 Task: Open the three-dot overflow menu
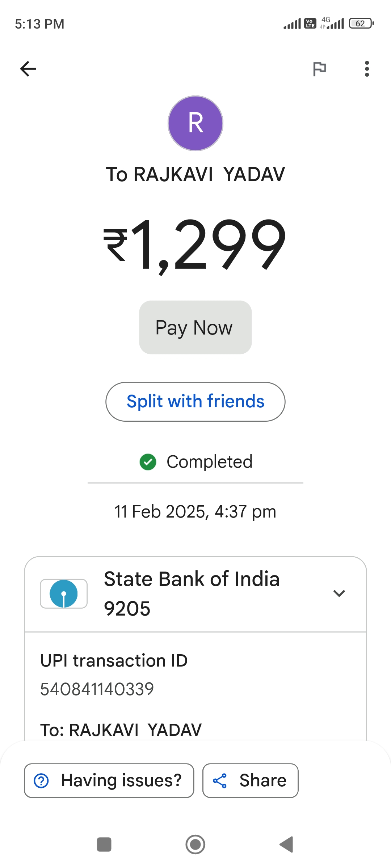coord(367,69)
